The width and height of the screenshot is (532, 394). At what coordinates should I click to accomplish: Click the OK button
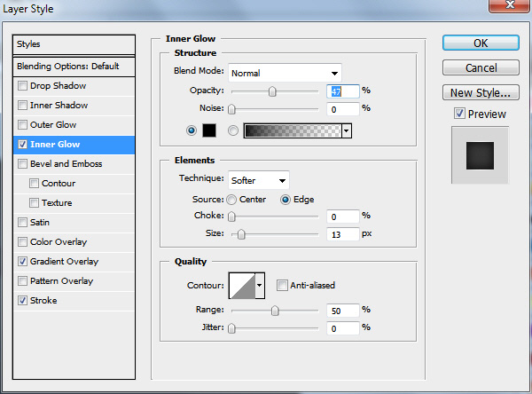(x=481, y=43)
